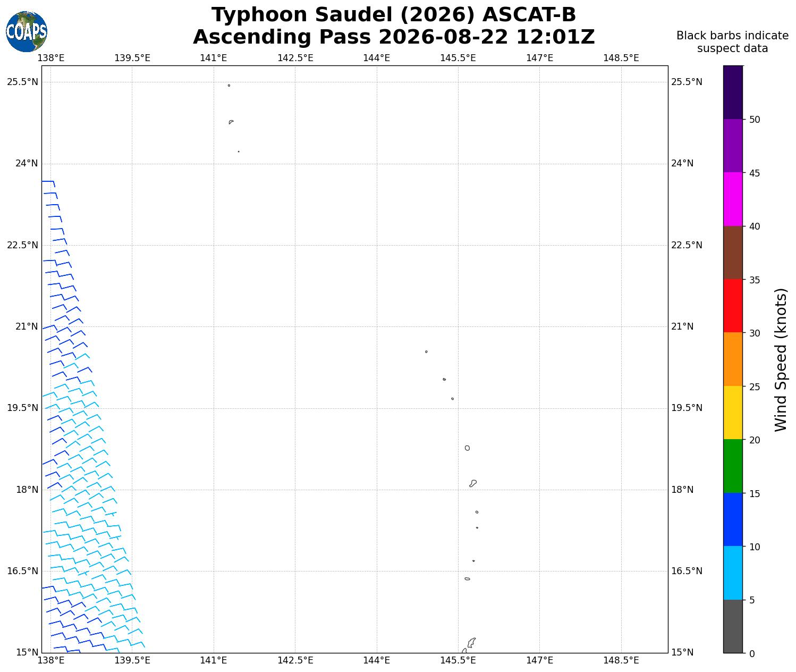The image size is (796, 672).
Task: Click the Typhoon Saudel ASCAT-B title
Action: [x=394, y=15]
